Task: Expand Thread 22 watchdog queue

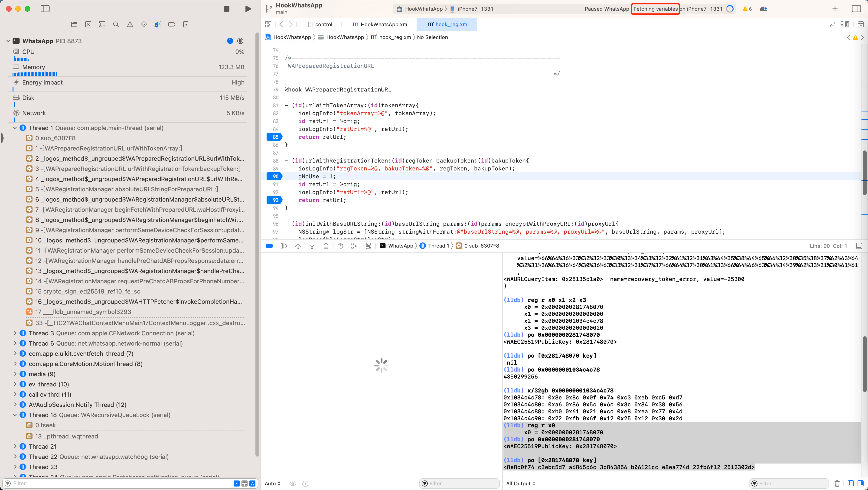Action: [15, 456]
